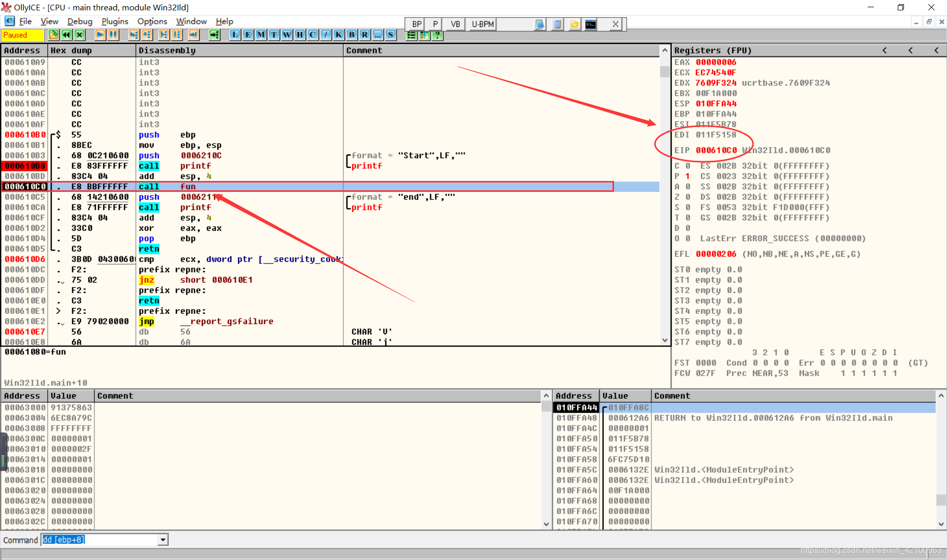Open the Help menu
Image resolution: width=947 pixels, height=560 pixels.
225,21
